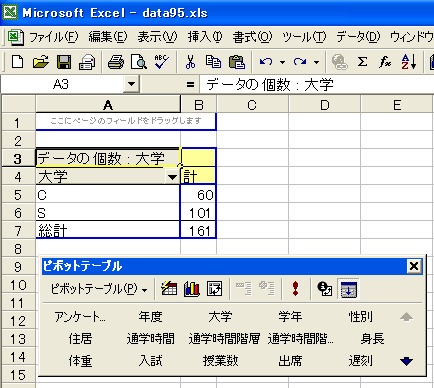The width and height of the screenshot is (434, 388).
Task: Click the 住居 field button
Action: [x=80, y=339]
